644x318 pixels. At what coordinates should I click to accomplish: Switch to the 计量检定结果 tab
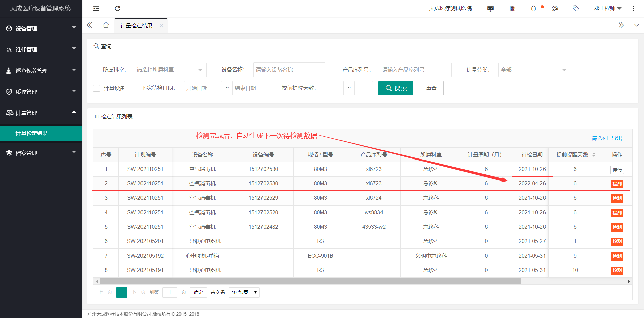(x=136, y=26)
